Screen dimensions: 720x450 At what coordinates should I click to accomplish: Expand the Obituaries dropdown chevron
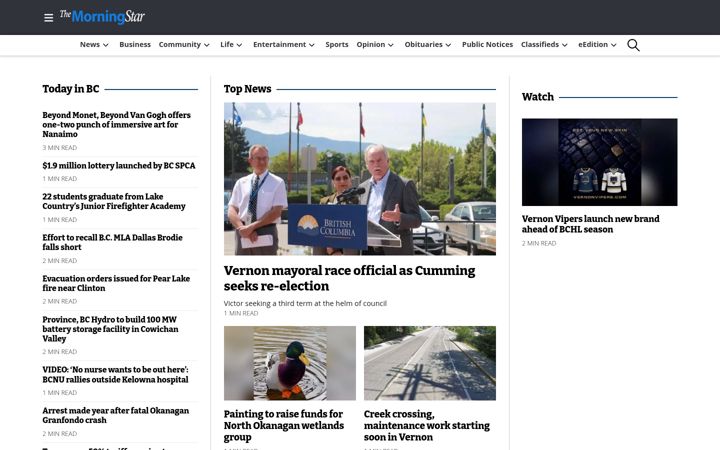[448, 45]
